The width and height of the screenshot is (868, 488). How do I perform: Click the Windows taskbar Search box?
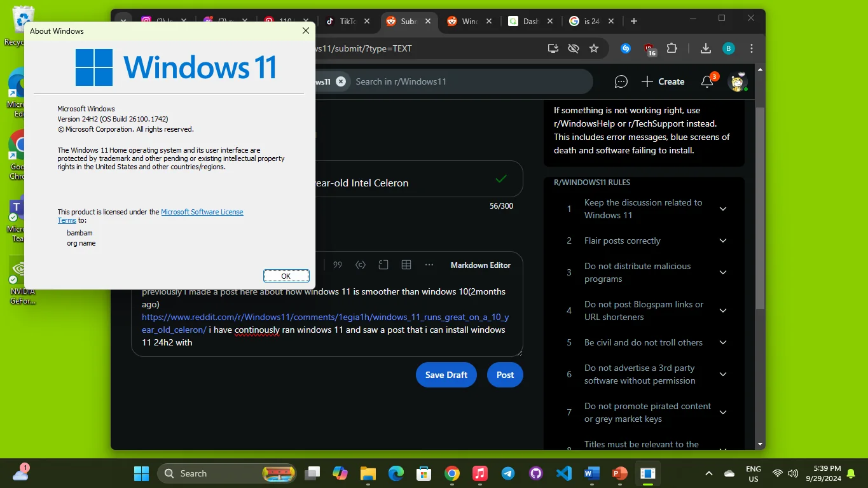click(226, 473)
